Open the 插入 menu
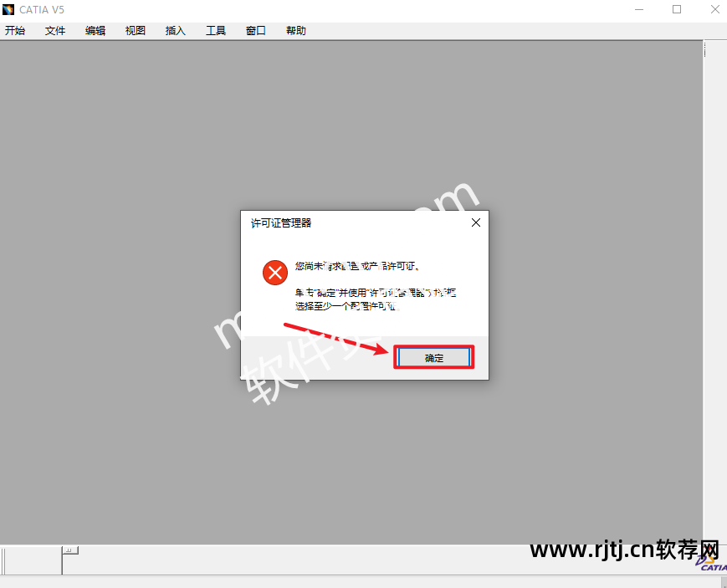The width and height of the screenshot is (727, 588). pyautogui.click(x=175, y=31)
